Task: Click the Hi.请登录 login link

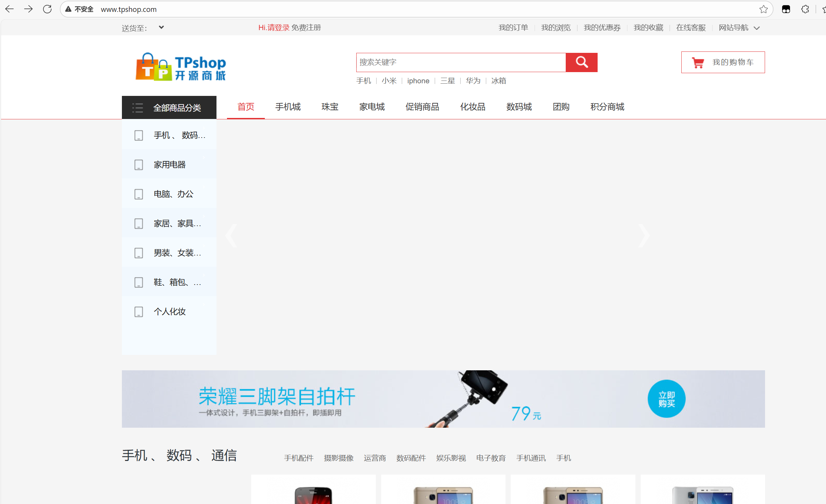Action: [274, 27]
